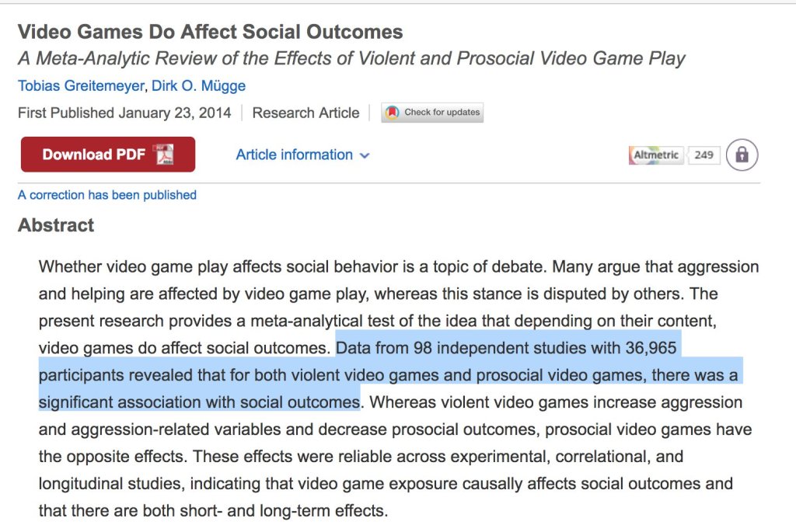Open the 'A correction has been published' link
This screenshot has height=532, width=796.
click(x=107, y=195)
